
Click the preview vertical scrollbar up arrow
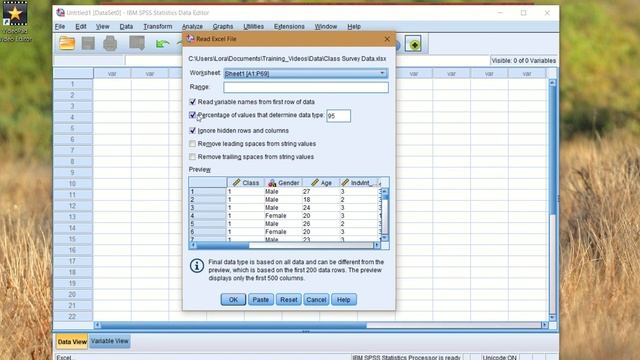tap(384, 191)
